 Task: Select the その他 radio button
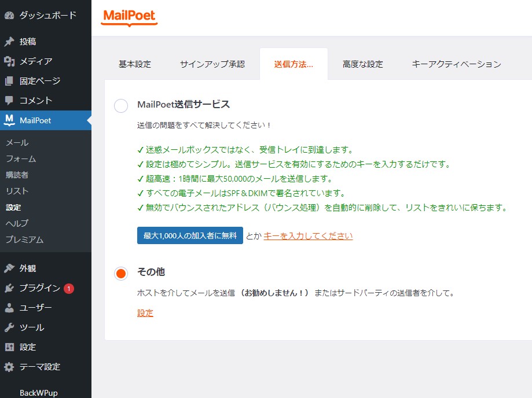[x=121, y=273]
